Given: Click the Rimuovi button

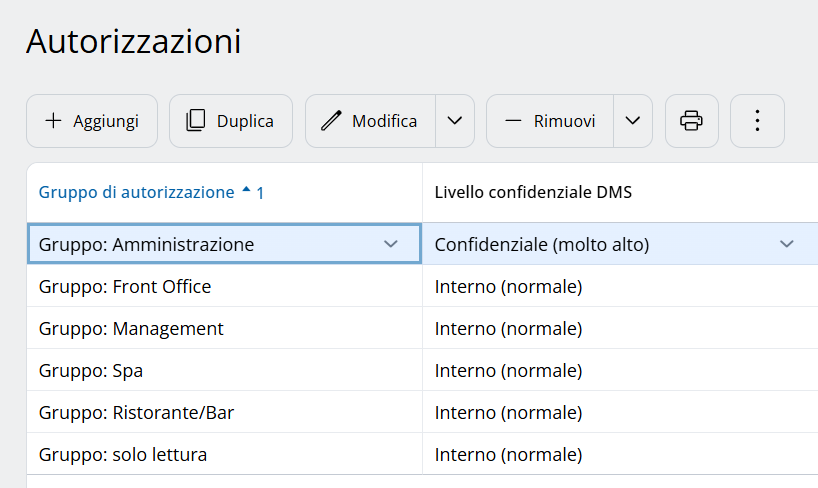Looking at the screenshot, I should click(550, 121).
